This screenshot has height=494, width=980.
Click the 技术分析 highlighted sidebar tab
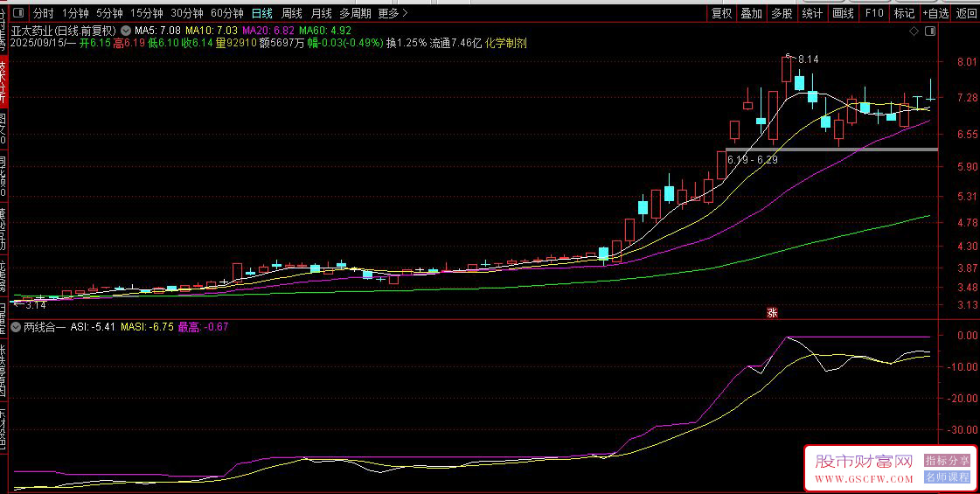(x=3, y=81)
